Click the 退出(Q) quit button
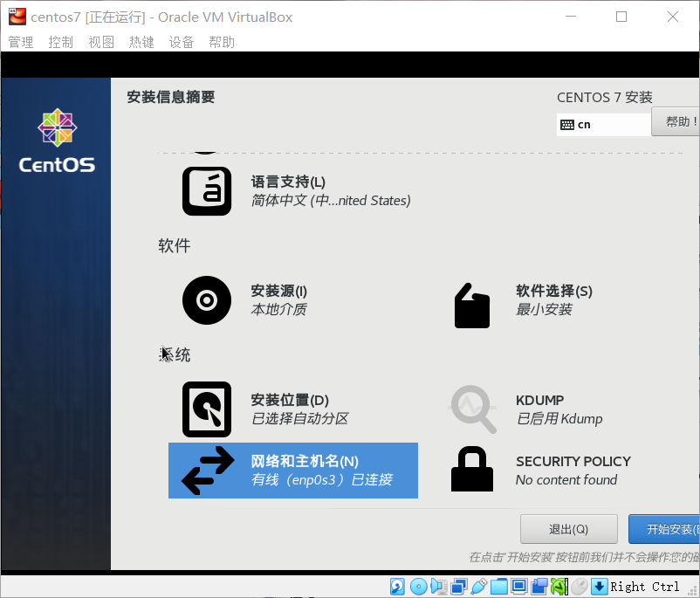Image resolution: width=700 pixels, height=598 pixels. tap(569, 529)
